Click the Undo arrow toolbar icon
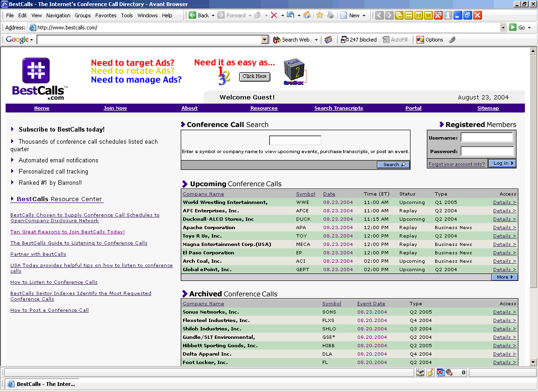The image size is (538, 392). coord(290,15)
